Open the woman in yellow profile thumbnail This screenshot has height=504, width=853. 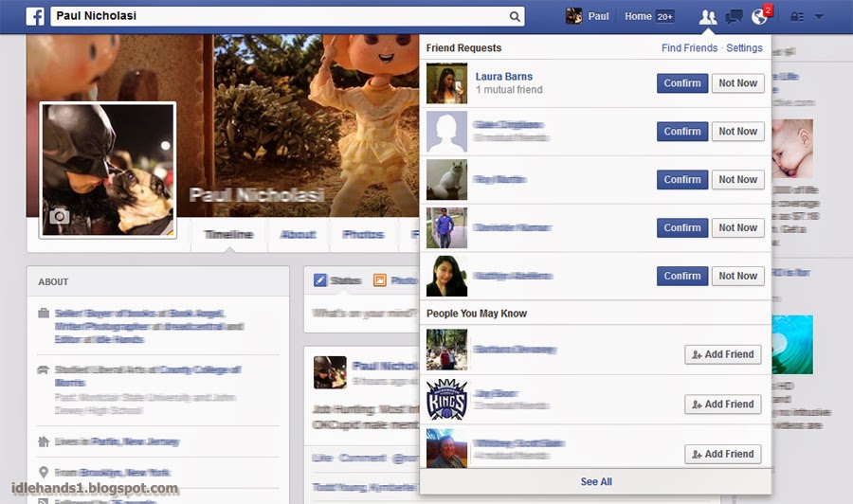click(446, 277)
